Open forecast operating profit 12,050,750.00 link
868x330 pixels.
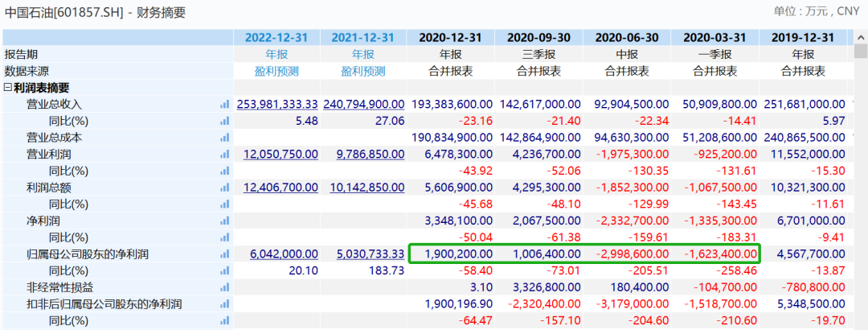click(x=280, y=155)
